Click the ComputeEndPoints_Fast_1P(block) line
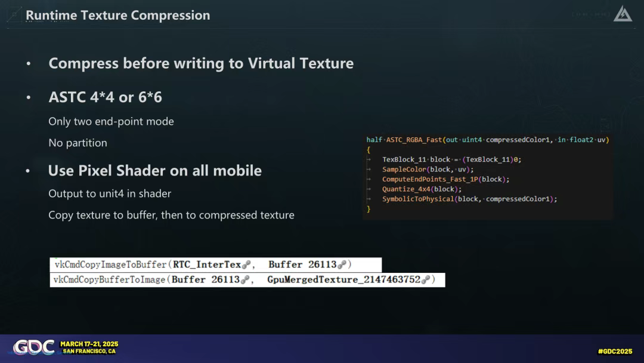This screenshot has width=644, height=363. (445, 179)
